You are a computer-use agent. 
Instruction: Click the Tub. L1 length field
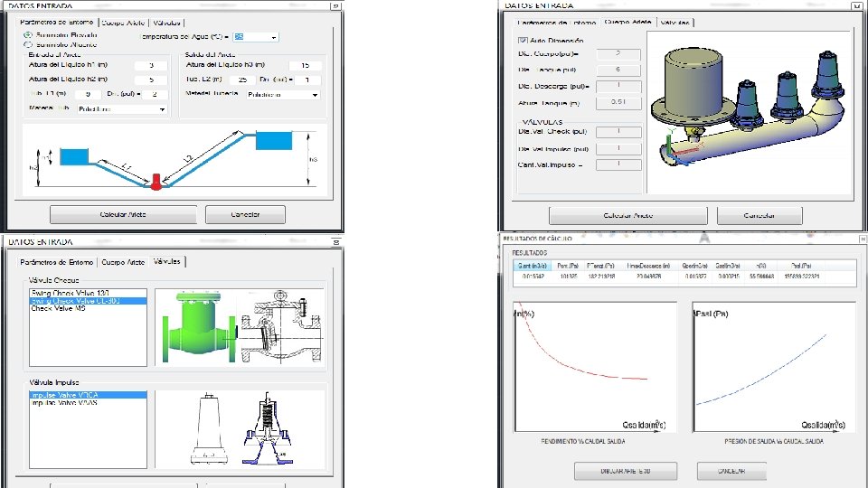coord(88,94)
